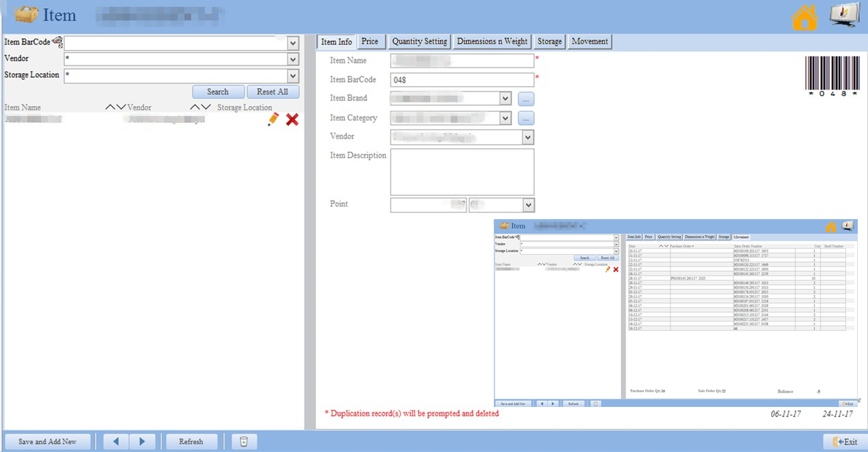
Task: Click the Exit button
Action: coord(845,442)
